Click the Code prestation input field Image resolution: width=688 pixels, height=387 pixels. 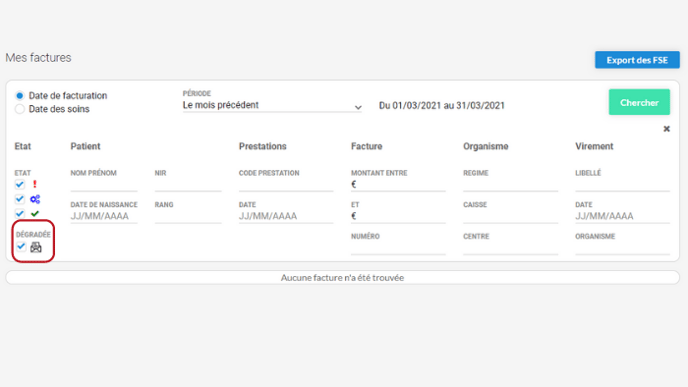point(286,185)
